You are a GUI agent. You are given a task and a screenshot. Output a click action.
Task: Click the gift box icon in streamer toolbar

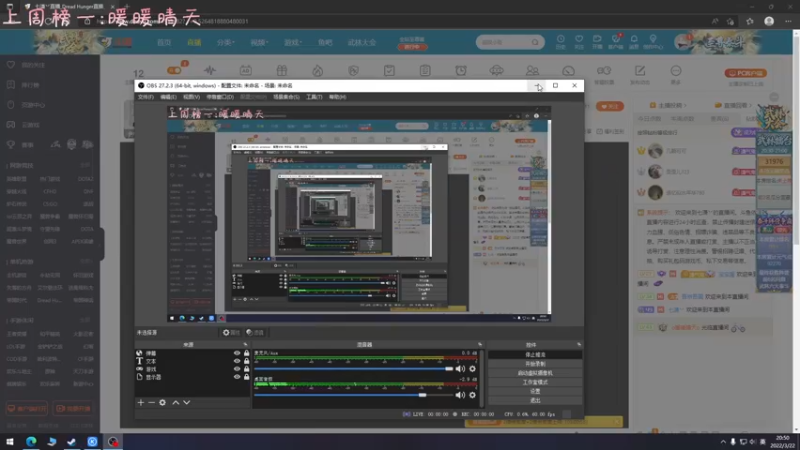[282, 70]
